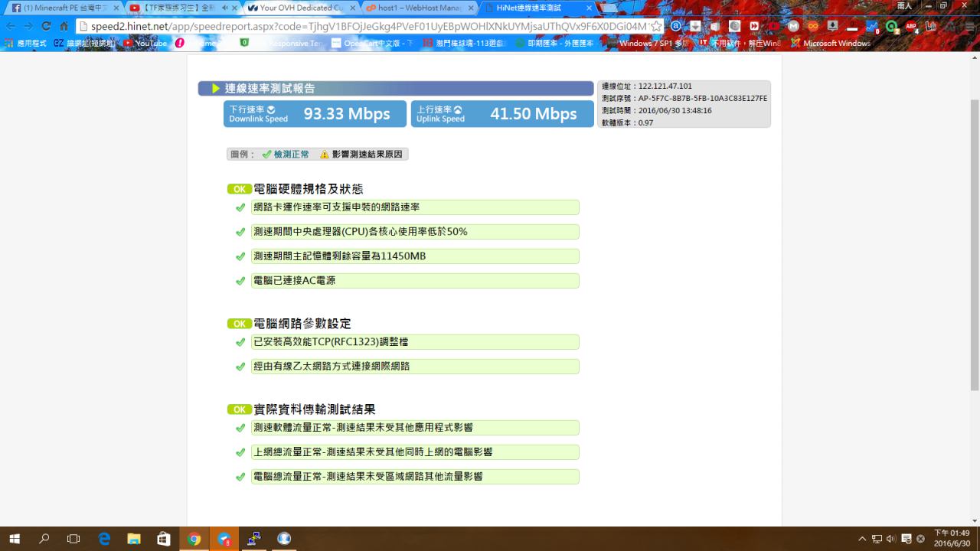Toggle audio indicator on the YouTube tab
Image resolution: width=980 pixels, height=551 pixels.
click(225, 8)
